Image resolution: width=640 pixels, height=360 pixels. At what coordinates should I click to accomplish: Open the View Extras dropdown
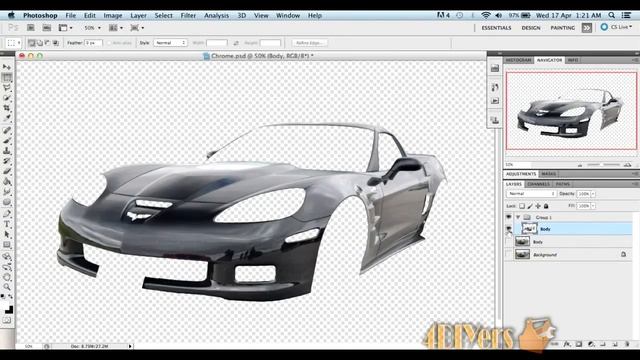tap(65, 28)
